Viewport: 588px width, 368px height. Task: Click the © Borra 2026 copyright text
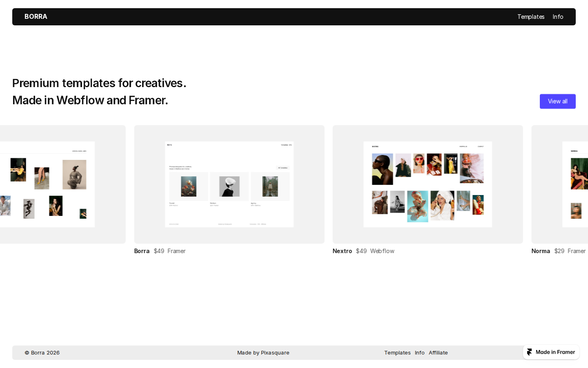pos(42,352)
